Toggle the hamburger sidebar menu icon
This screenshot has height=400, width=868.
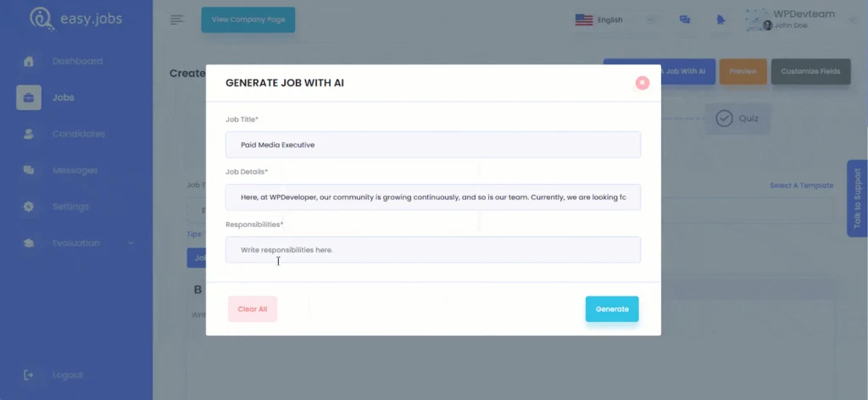(x=176, y=20)
